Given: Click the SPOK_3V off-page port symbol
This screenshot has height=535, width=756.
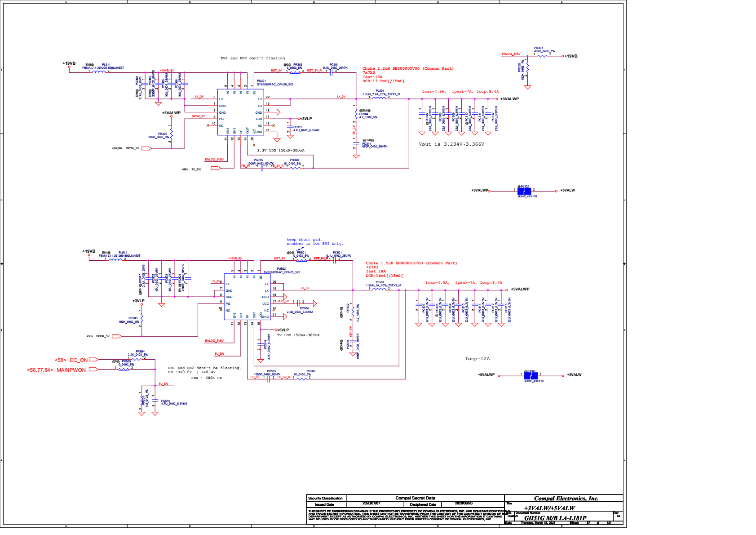Looking at the screenshot, I should [147, 148].
